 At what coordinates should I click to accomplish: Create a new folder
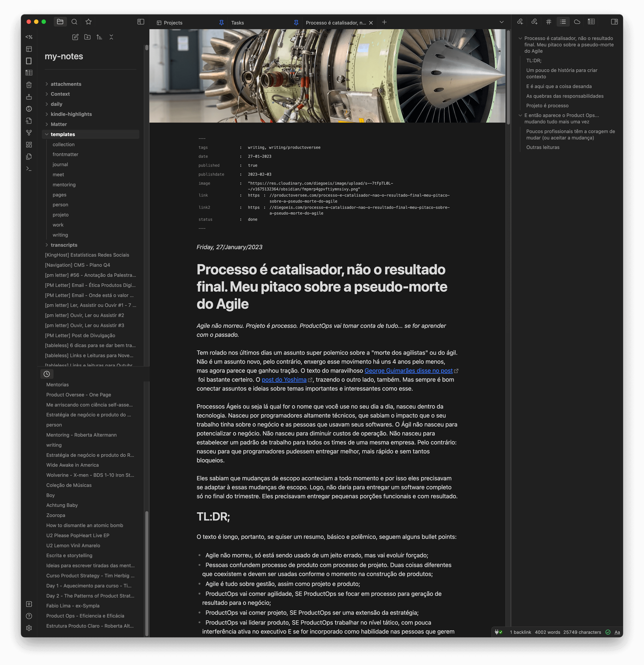coord(87,37)
